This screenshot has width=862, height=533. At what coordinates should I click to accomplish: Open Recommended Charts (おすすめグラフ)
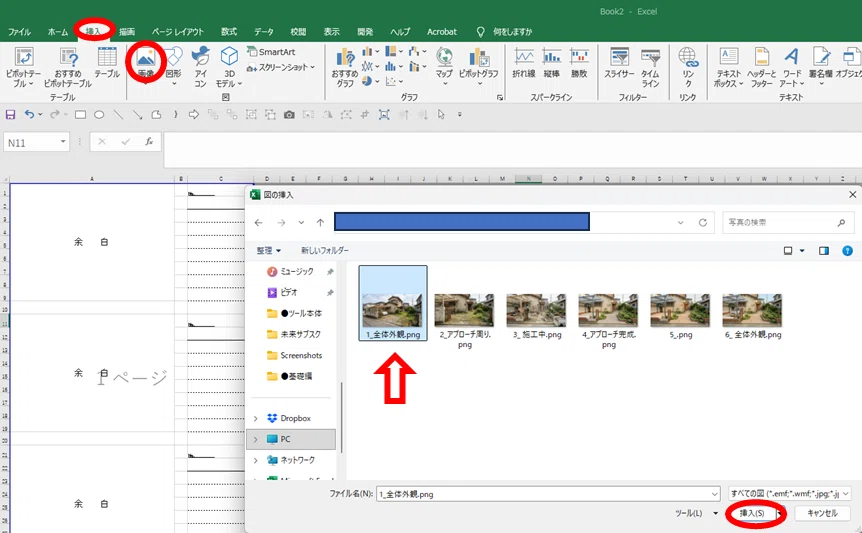pyautogui.click(x=345, y=67)
